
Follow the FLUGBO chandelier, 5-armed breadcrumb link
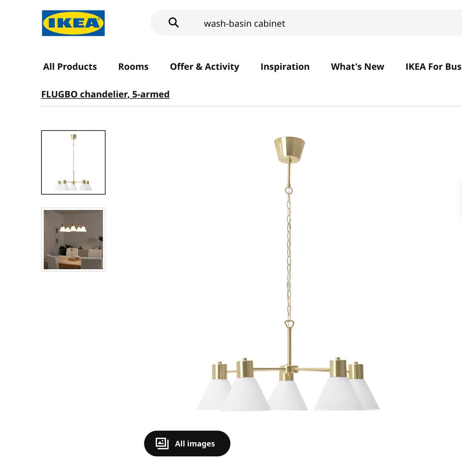[x=105, y=94]
